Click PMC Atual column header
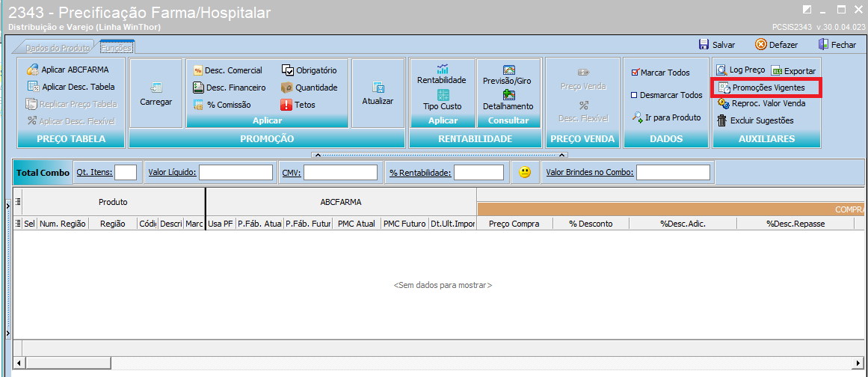 pos(356,223)
